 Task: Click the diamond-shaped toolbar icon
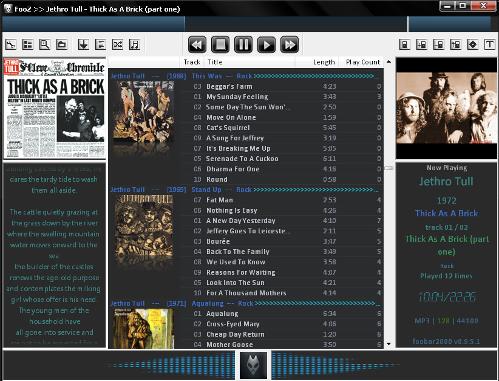click(473, 44)
